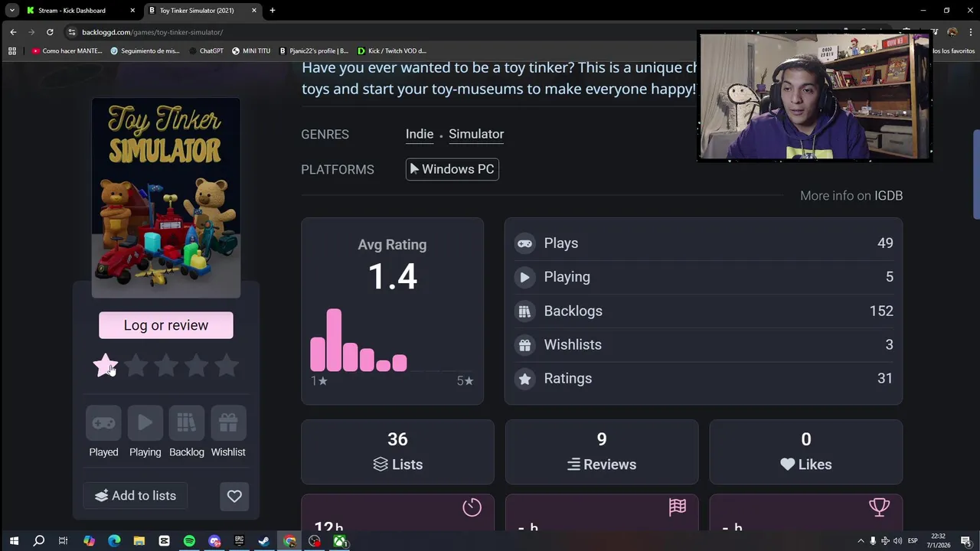The image size is (980, 551).
Task: Open the IGDB link
Action: (888, 196)
